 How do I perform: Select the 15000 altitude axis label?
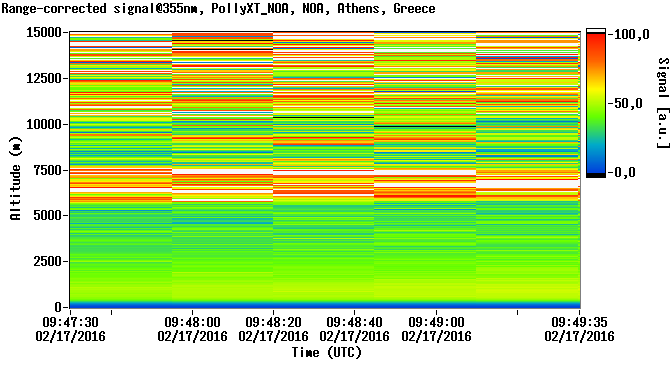(44, 33)
